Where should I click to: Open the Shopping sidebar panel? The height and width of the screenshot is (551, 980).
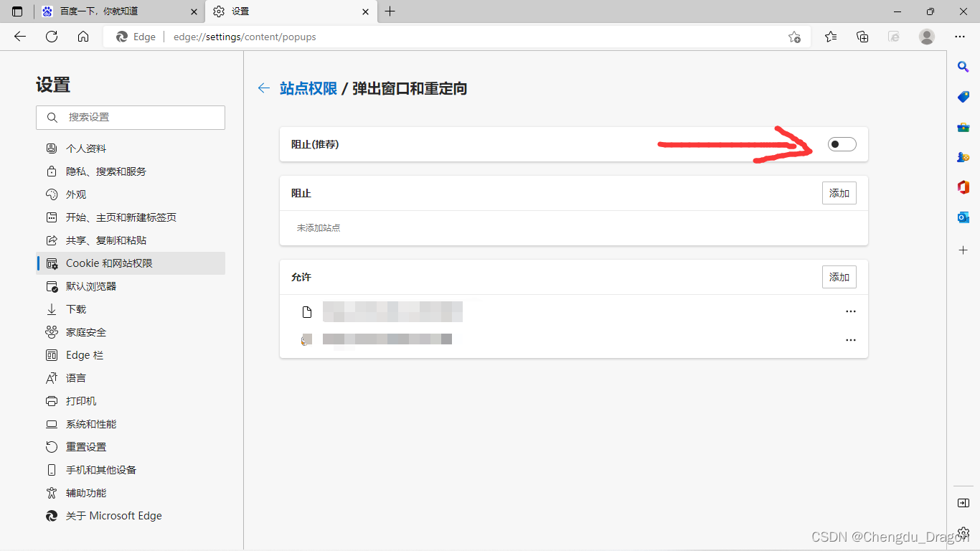(x=962, y=97)
